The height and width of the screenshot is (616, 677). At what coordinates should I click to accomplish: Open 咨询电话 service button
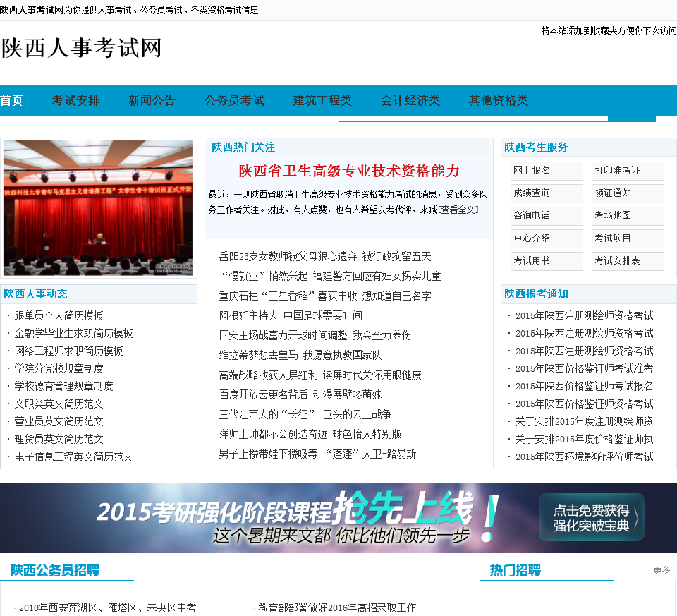(547, 215)
